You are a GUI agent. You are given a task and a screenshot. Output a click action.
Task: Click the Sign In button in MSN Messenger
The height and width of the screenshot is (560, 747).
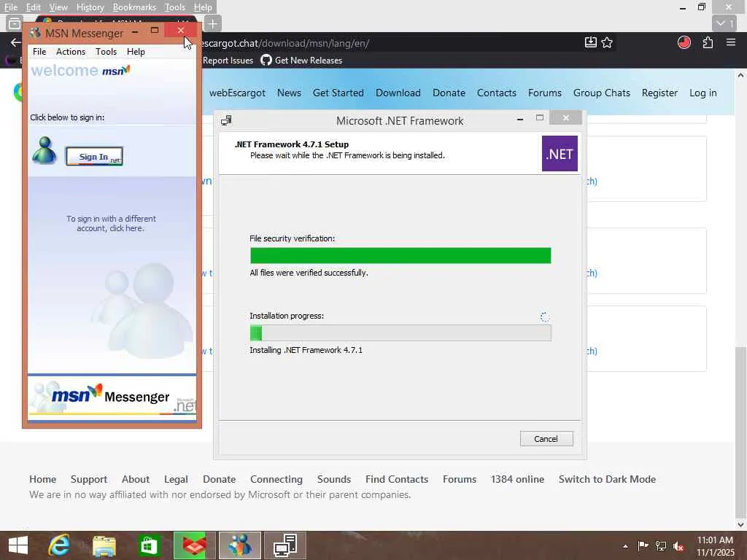(94, 156)
